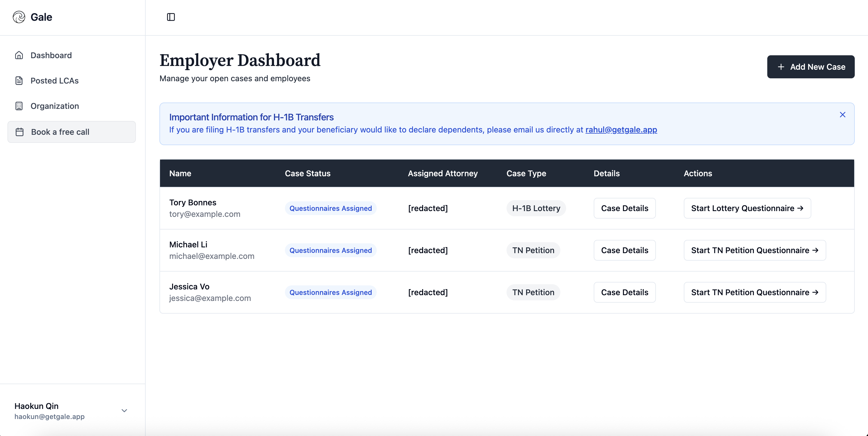The image size is (868, 436).
Task: Expand the Haokun Qin account chevron
Action: tap(124, 410)
